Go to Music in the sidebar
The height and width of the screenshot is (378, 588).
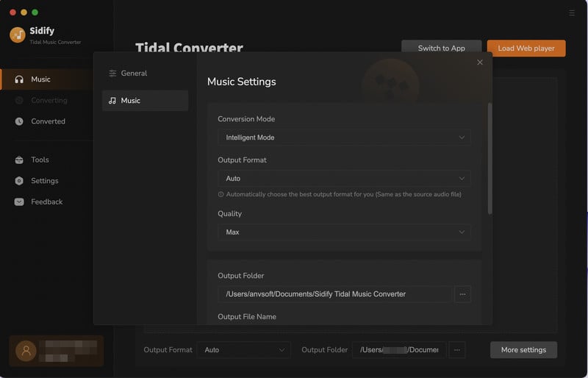pos(46,79)
